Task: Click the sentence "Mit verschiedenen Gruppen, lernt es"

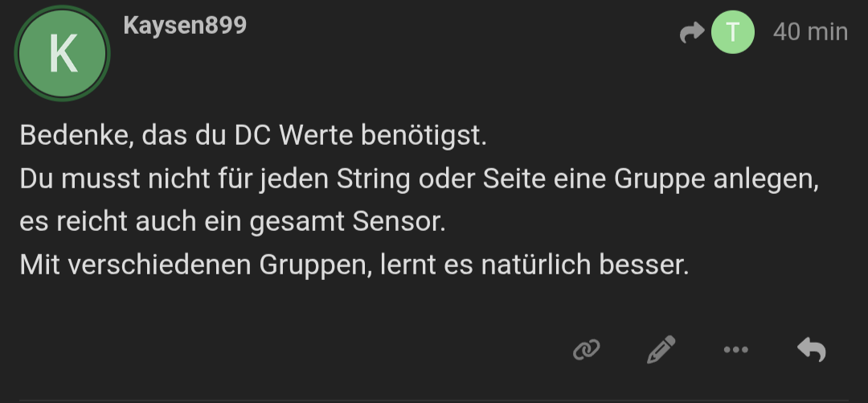Action: tap(354, 265)
